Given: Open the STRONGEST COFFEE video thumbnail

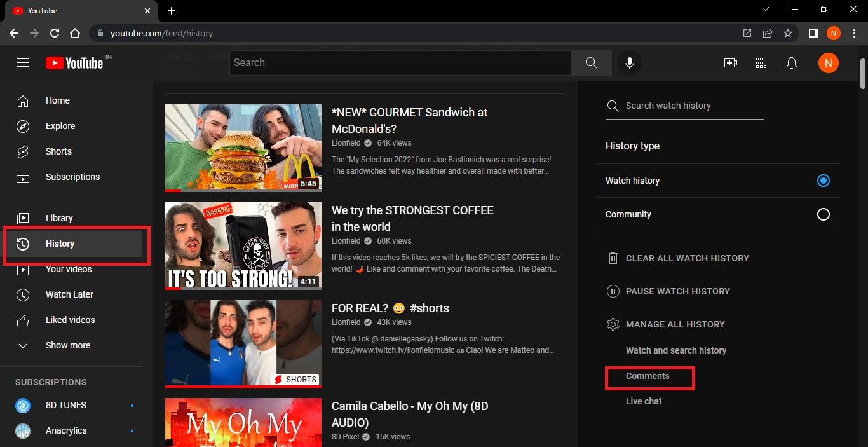Looking at the screenshot, I should point(243,246).
